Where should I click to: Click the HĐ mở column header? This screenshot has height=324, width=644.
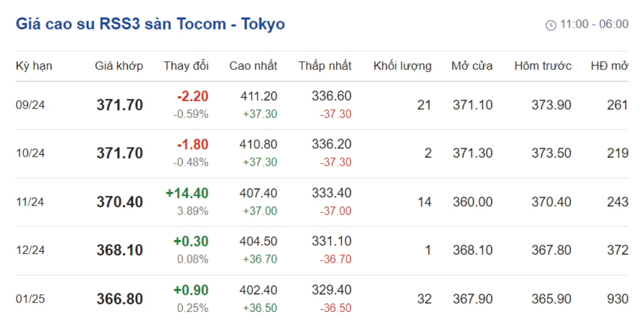click(x=609, y=66)
